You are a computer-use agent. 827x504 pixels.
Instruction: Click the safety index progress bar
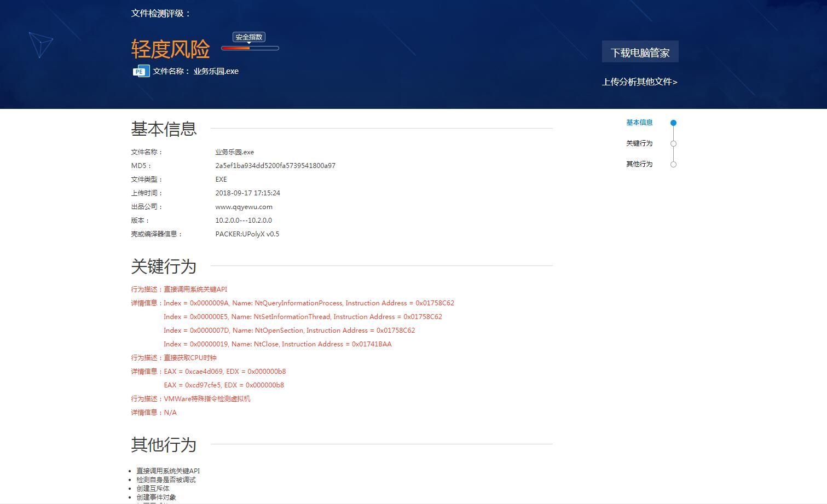[x=250, y=48]
